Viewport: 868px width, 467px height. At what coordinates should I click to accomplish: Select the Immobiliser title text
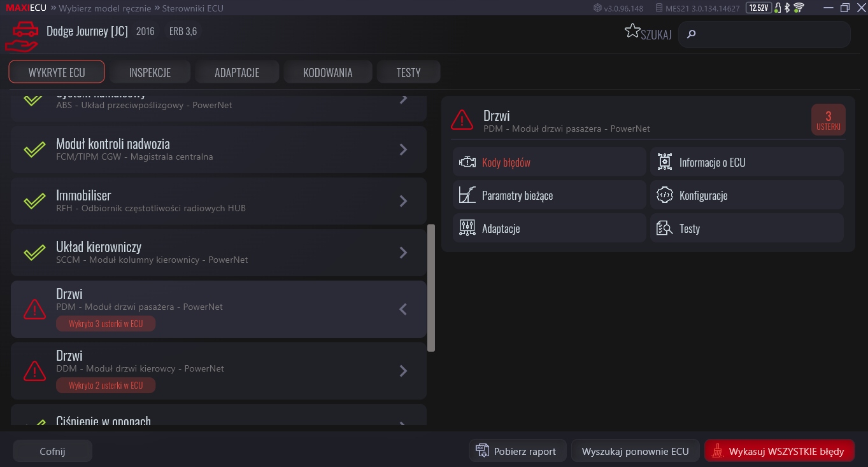[x=83, y=195]
